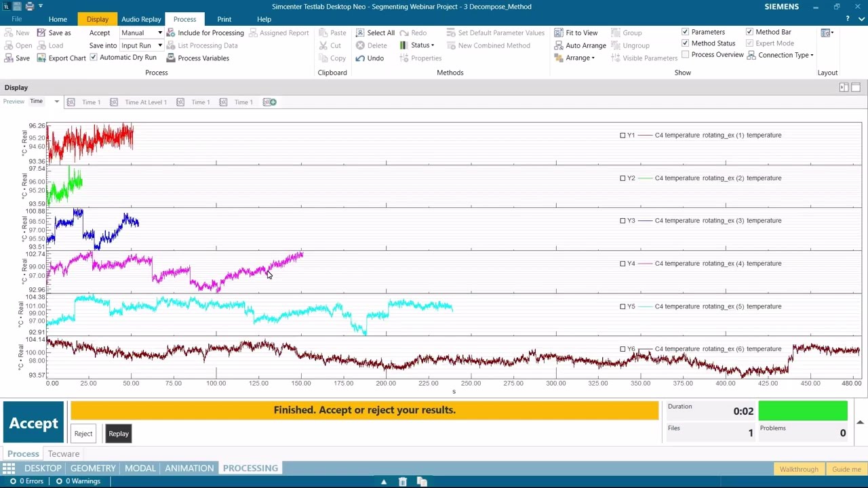Image resolution: width=868 pixels, height=488 pixels.
Task: Toggle Y3 trace legend checkbox
Action: pos(623,221)
